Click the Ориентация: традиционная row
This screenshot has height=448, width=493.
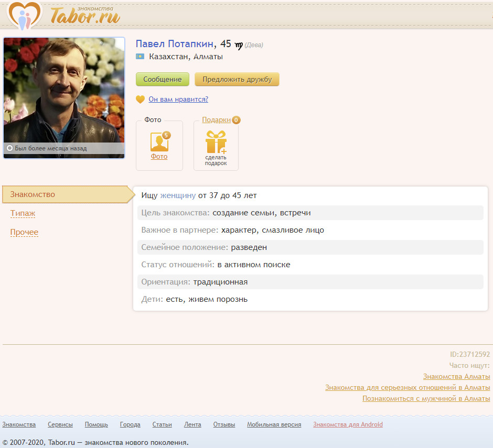click(310, 282)
